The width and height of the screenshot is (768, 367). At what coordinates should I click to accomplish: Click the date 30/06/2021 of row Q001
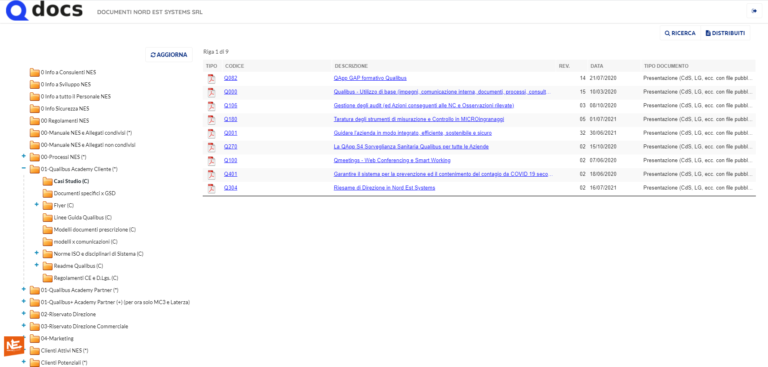(x=603, y=133)
